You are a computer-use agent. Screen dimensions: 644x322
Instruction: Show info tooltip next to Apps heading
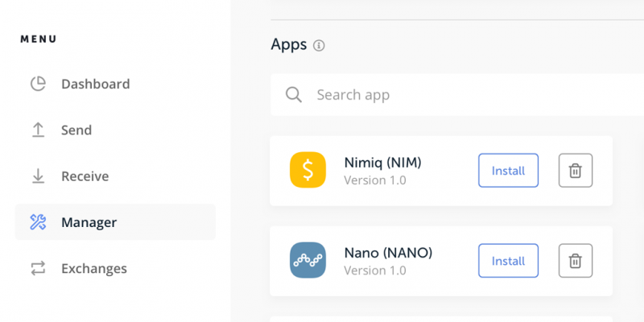(x=319, y=45)
